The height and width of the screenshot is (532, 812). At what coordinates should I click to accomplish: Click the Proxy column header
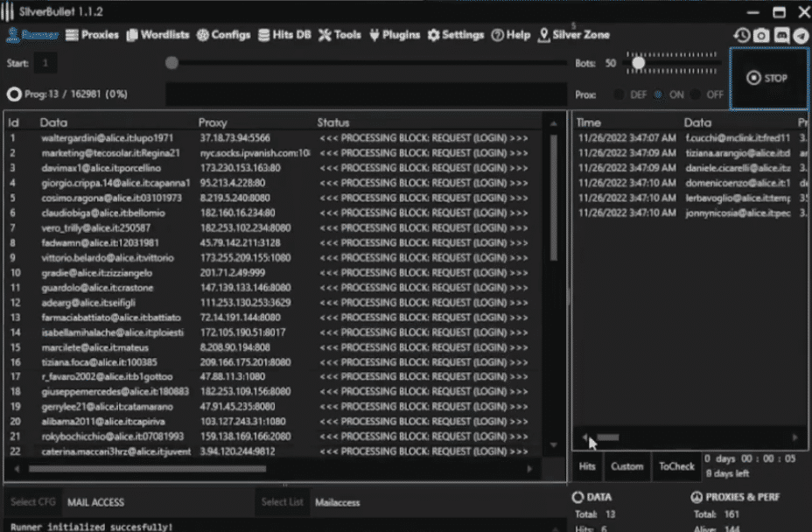click(x=213, y=122)
